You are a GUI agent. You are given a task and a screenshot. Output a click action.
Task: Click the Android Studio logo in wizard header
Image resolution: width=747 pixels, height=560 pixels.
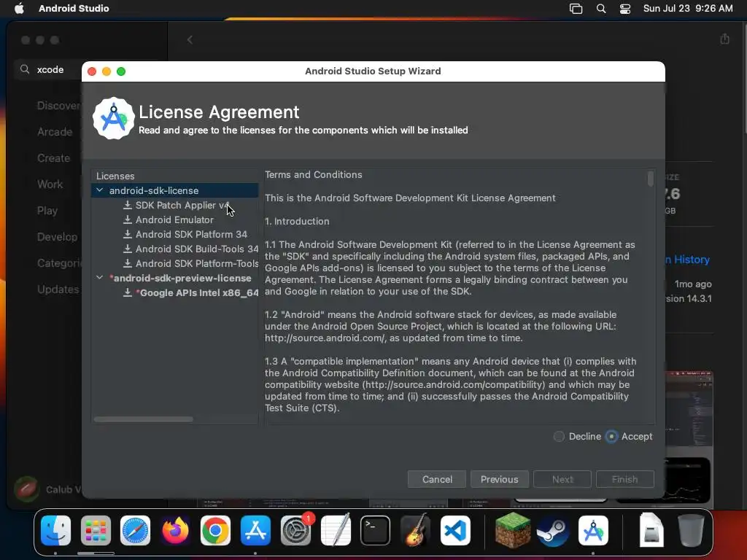tap(113, 119)
